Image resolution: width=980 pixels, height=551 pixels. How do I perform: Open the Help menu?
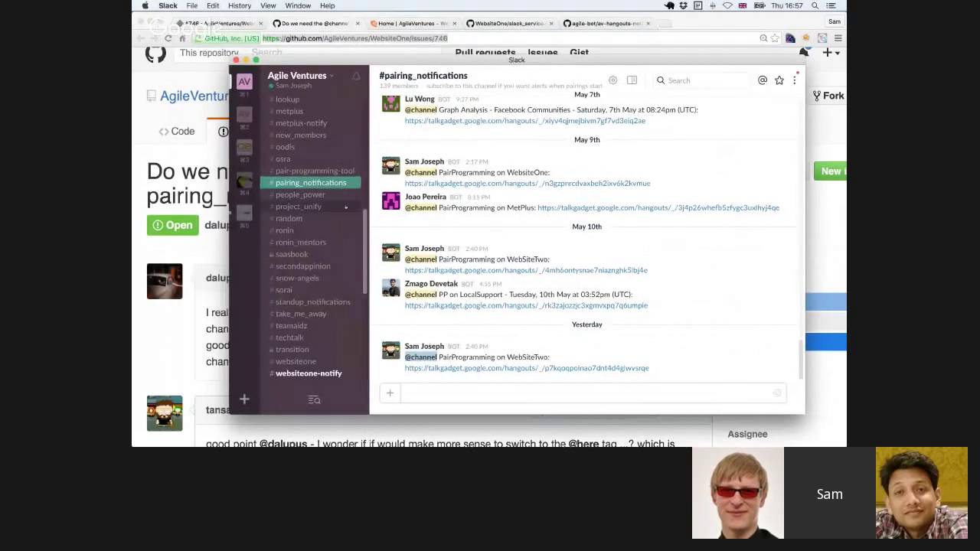pyautogui.click(x=327, y=5)
